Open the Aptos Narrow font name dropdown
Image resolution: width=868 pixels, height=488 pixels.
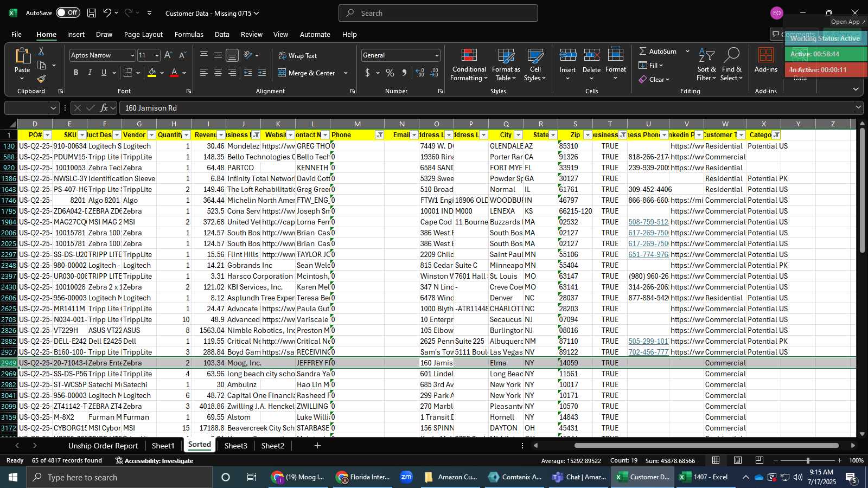132,55
